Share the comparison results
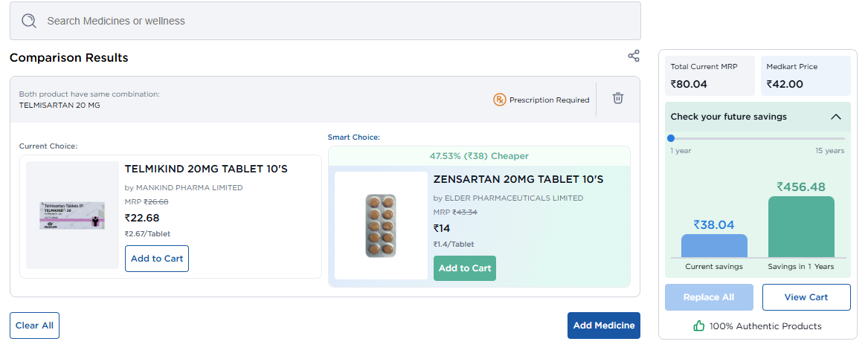This screenshot has width=868, height=353. point(634,56)
